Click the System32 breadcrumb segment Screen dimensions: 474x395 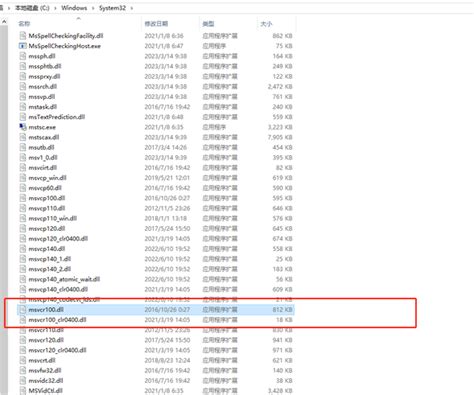coord(112,8)
